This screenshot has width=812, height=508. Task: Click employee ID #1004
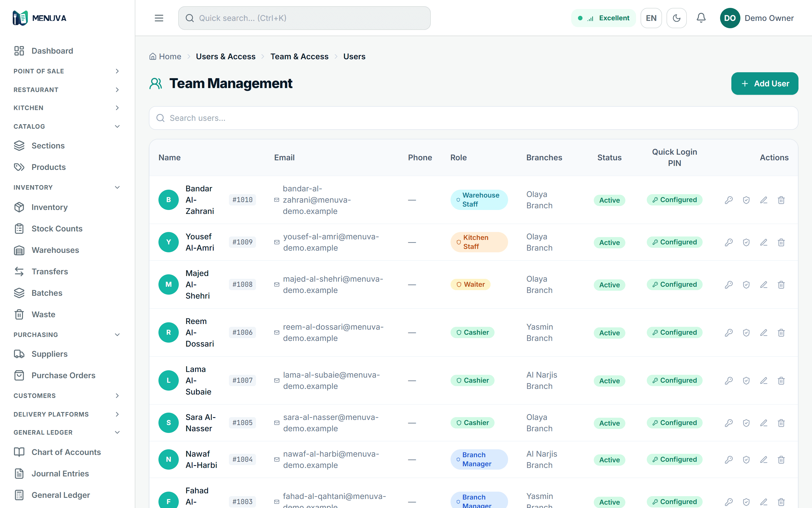tap(242, 459)
